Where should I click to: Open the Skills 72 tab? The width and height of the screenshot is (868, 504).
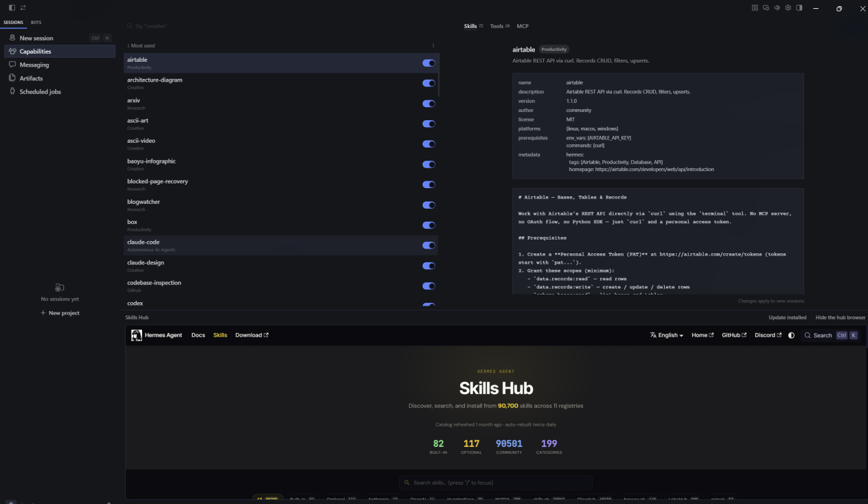tap(473, 26)
